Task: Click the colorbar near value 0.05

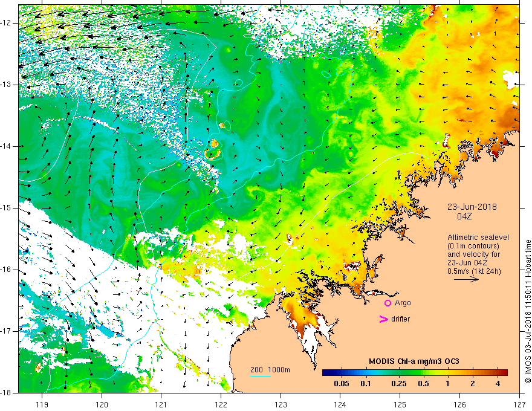Action: pyautogui.click(x=342, y=373)
